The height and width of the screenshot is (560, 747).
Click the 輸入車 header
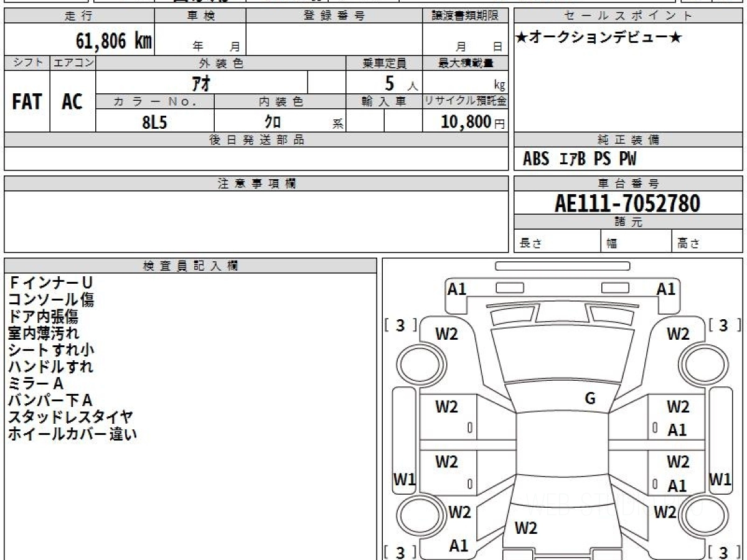click(384, 102)
